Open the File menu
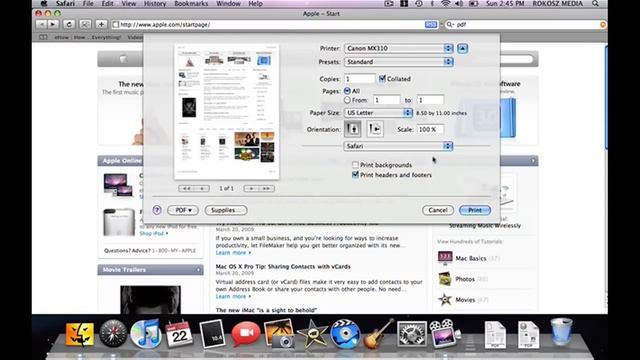Viewport: 640px width, 360px height. (88, 4)
